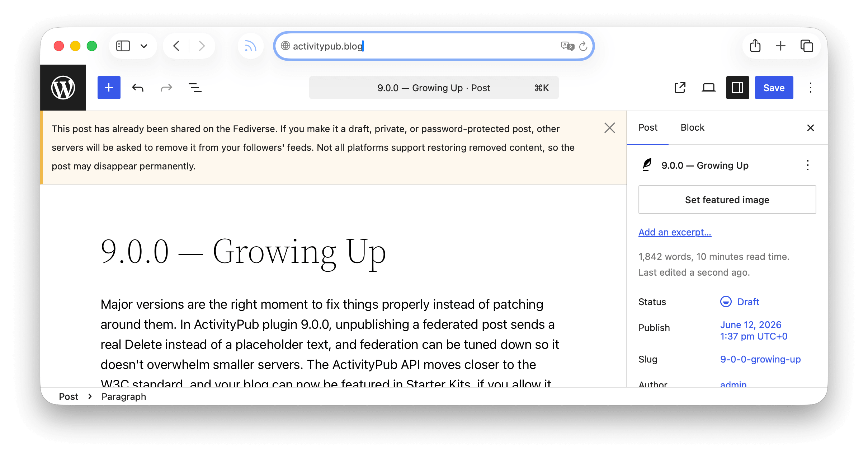Go back in Safari
This screenshot has width=868, height=458.
pos(176,46)
